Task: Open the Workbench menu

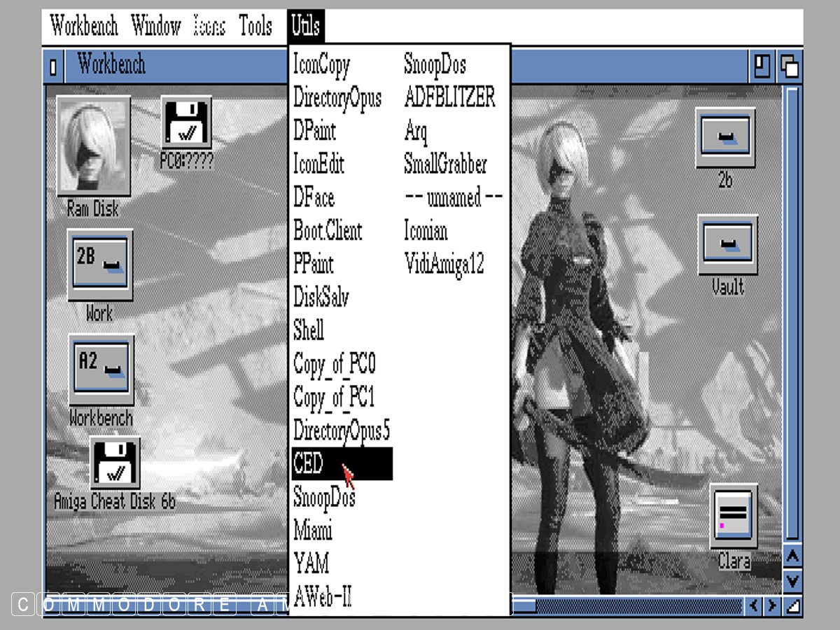Action: click(x=84, y=27)
